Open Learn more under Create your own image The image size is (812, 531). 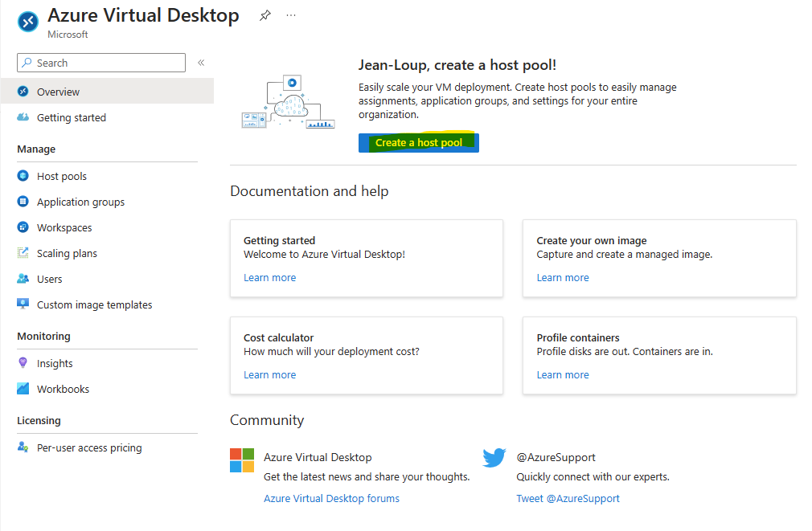click(563, 277)
